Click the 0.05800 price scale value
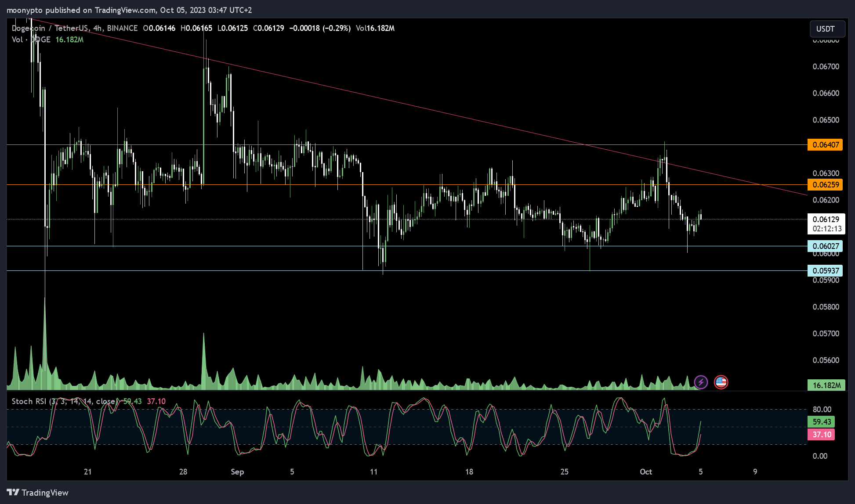Image resolution: width=855 pixels, height=504 pixels. [x=826, y=307]
